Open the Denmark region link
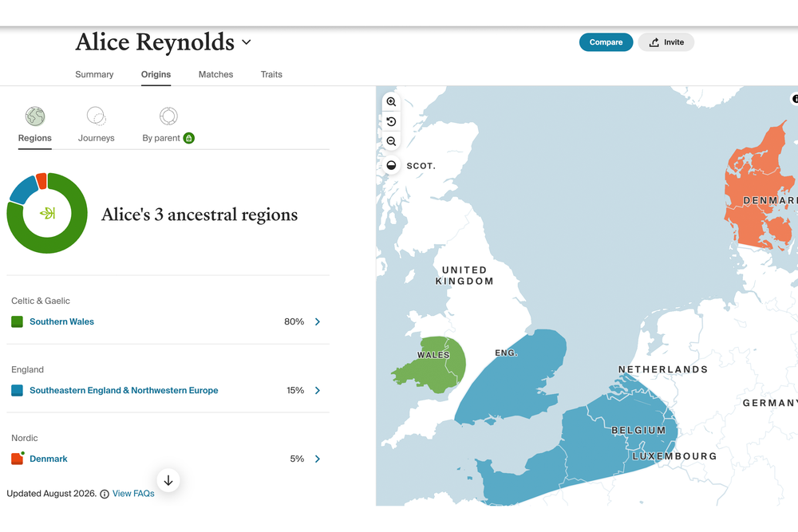The width and height of the screenshot is (798, 532). pos(49,459)
